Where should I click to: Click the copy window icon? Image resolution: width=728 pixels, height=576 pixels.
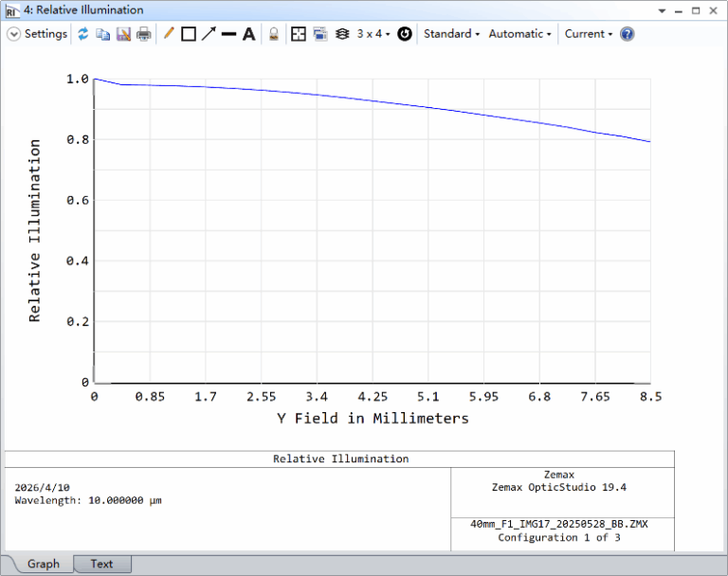[x=103, y=34]
